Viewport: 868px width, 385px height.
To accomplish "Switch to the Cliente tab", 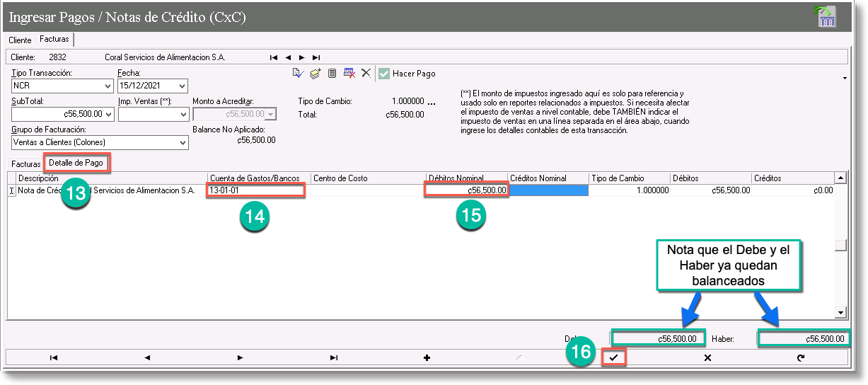I will click(x=20, y=40).
